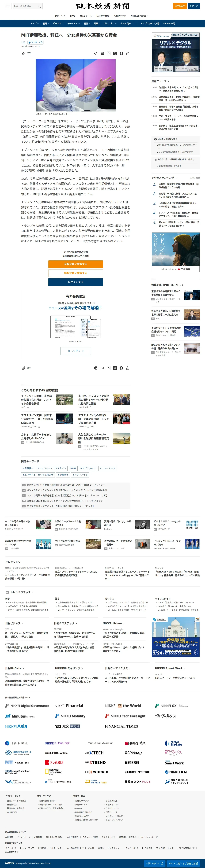Open リアル×デジタル online seminar banner
The width and height of the screenshot is (205, 868).
coord(176,53)
